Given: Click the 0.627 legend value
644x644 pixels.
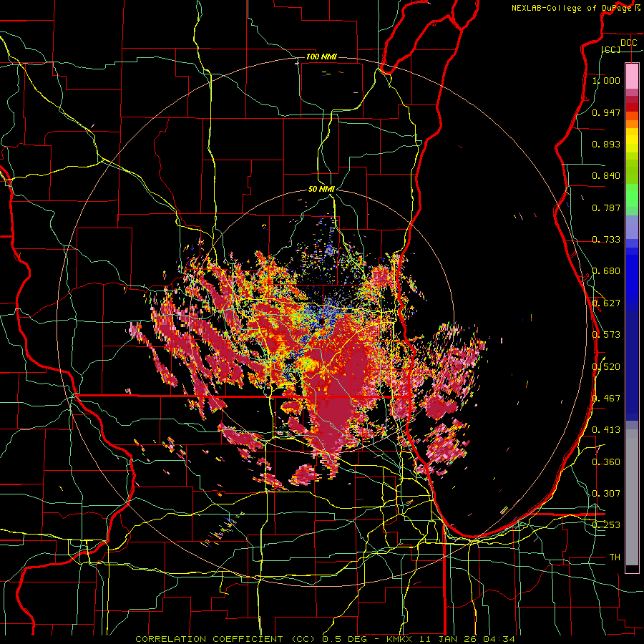Looking at the screenshot, I should coord(606,303).
